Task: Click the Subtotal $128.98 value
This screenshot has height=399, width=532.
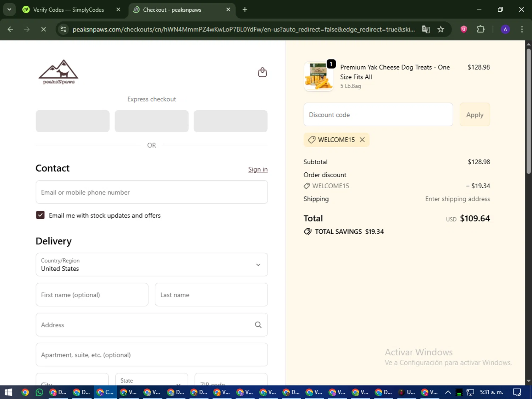Action: point(479,162)
